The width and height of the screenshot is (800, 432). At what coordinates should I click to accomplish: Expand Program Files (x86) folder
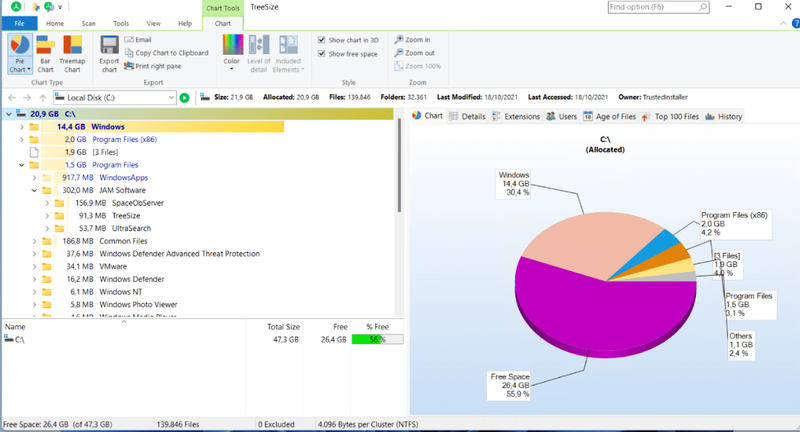click(x=21, y=139)
